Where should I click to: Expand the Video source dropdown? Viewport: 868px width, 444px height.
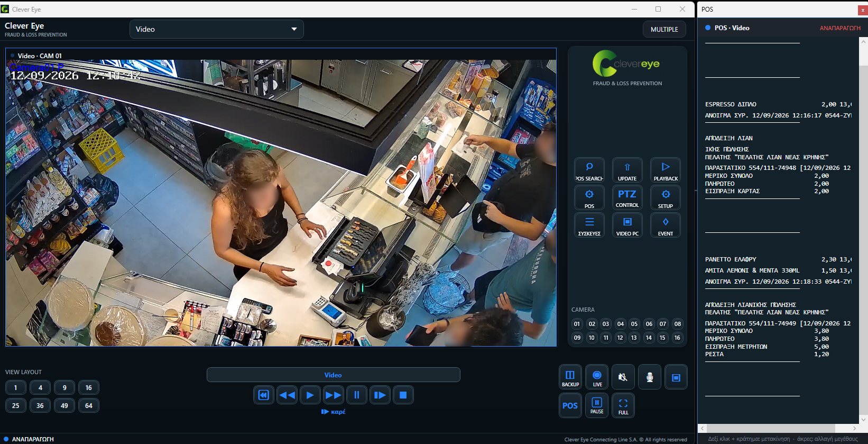[217, 29]
